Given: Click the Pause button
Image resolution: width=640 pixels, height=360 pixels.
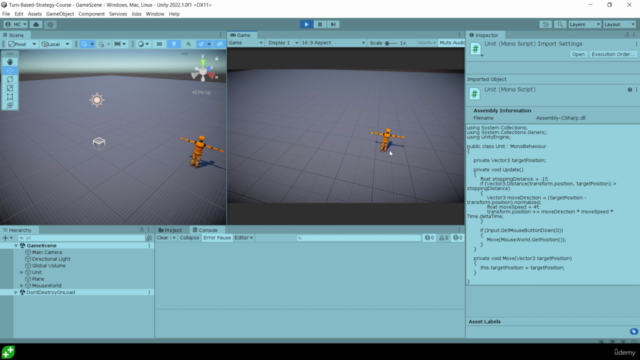Looking at the screenshot, I should click(320, 24).
